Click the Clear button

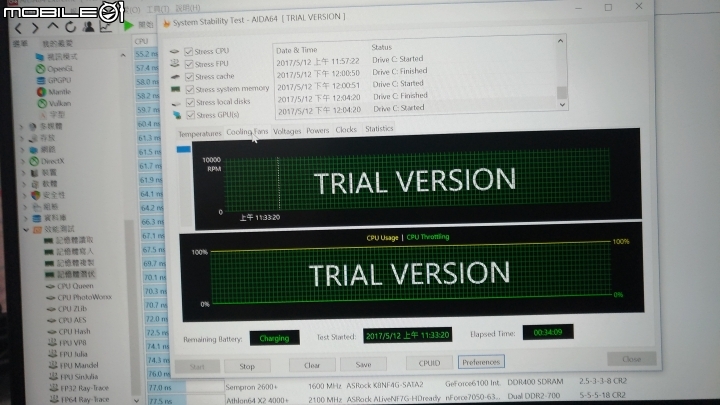coord(312,366)
